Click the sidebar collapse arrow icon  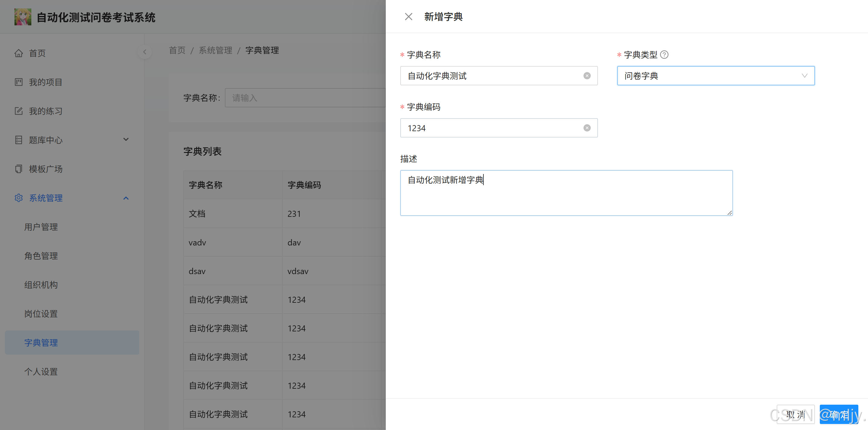pyautogui.click(x=145, y=52)
